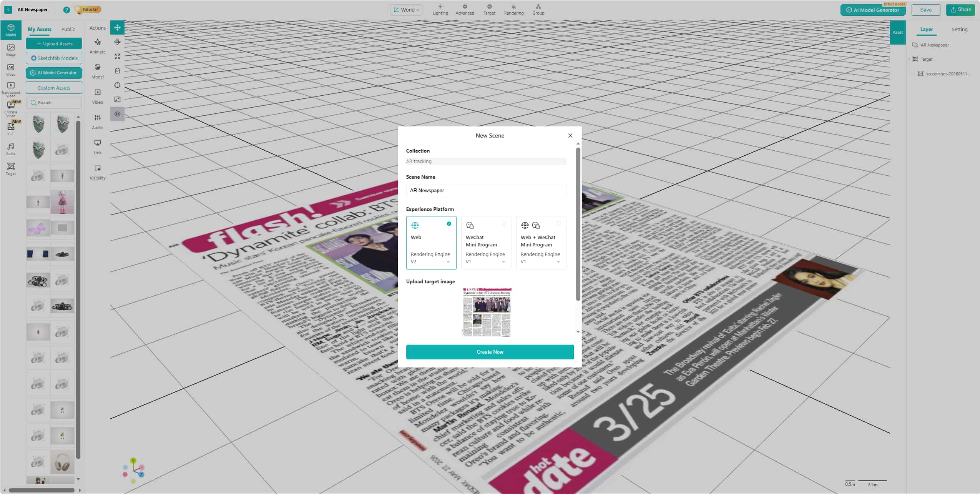Viewport: 980px width, 494px height.
Task: Select the move/translate tool
Action: point(117,27)
